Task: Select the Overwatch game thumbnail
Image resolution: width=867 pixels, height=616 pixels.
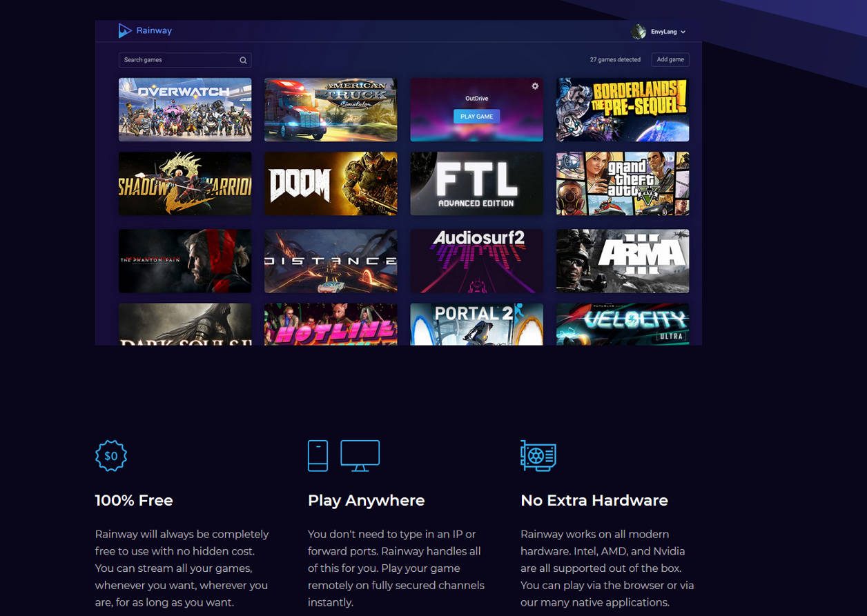Action: point(185,110)
